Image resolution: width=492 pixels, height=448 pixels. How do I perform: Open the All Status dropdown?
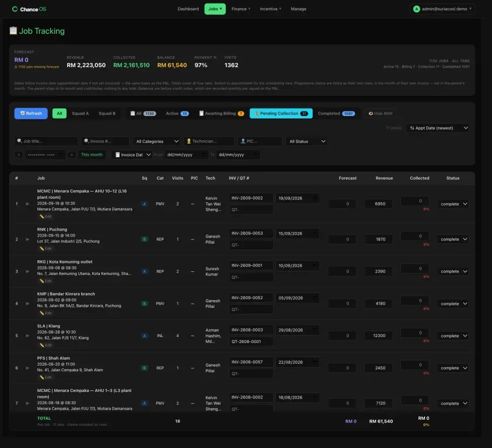click(307, 141)
